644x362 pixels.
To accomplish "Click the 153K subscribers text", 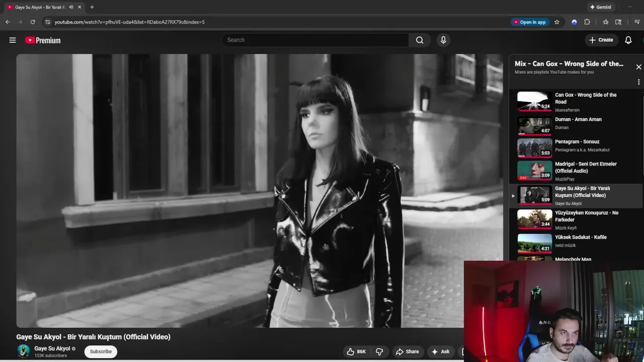I will 50,355.
